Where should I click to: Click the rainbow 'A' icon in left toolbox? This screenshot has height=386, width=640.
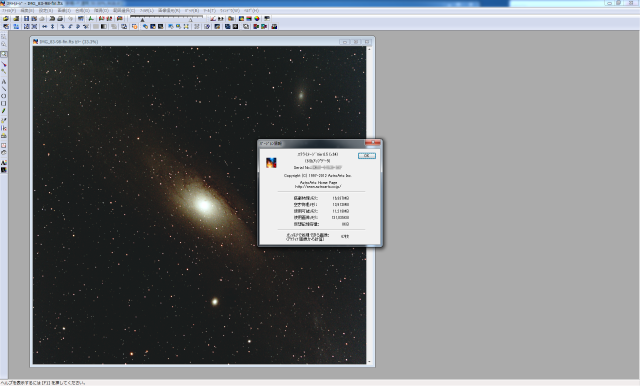click(x=4, y=162)
